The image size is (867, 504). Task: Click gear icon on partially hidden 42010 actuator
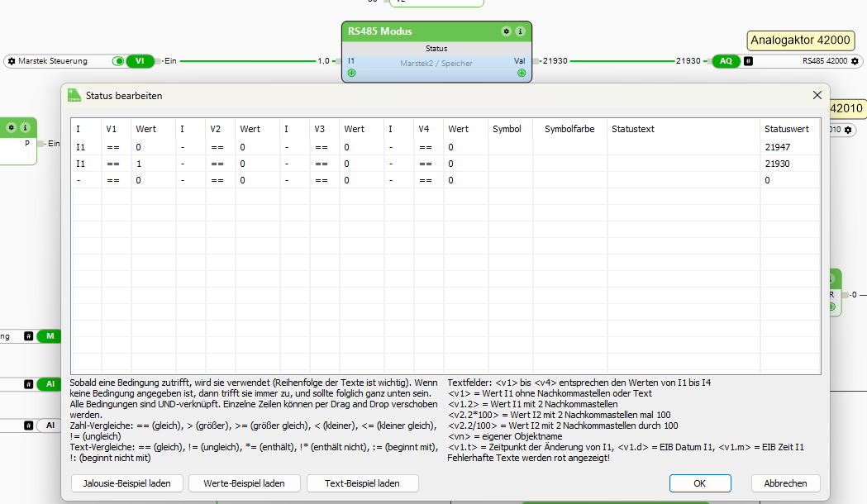pyautogui.click(x=848, y=130)
